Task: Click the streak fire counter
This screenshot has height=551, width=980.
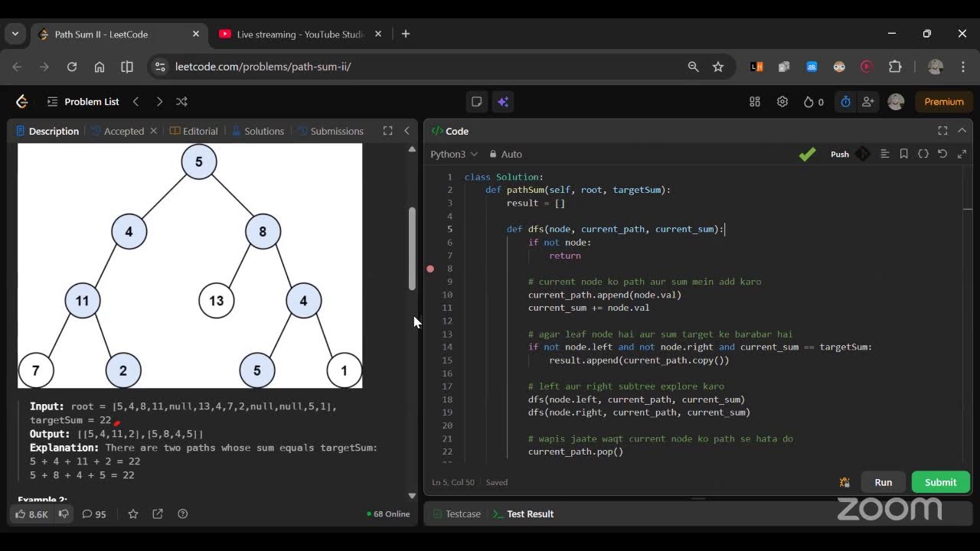Action: coord(813,102)
